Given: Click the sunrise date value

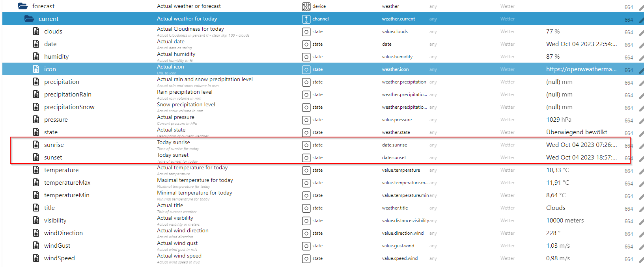Looking at the screenshot, I should pos(582,145).
